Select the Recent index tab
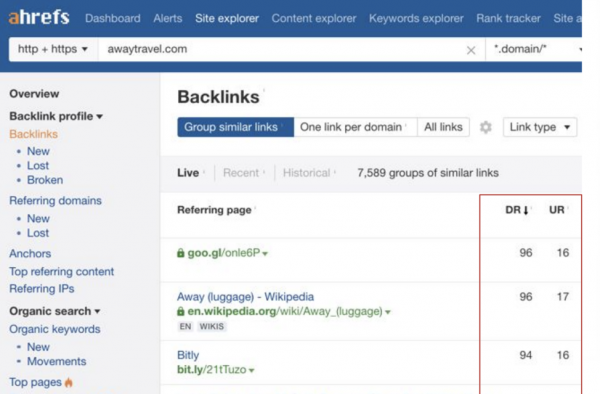Screen dimensions: 600x394 click(241, 173)
